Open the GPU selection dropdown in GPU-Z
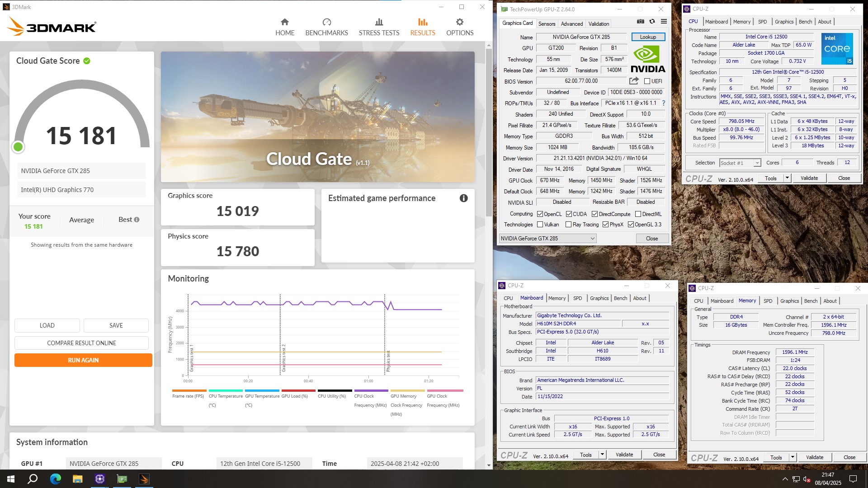The image size is (868, 488). click(x=547, y=239)
